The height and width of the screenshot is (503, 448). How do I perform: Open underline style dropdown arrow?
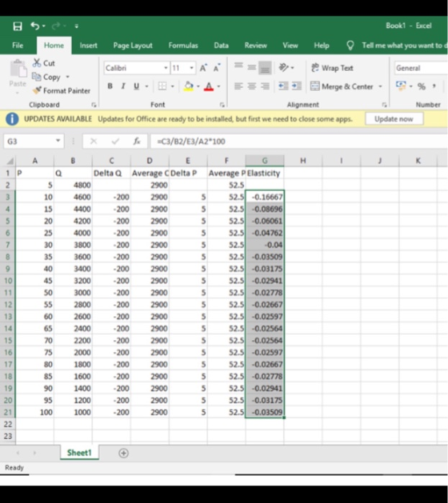pos(146,86)
